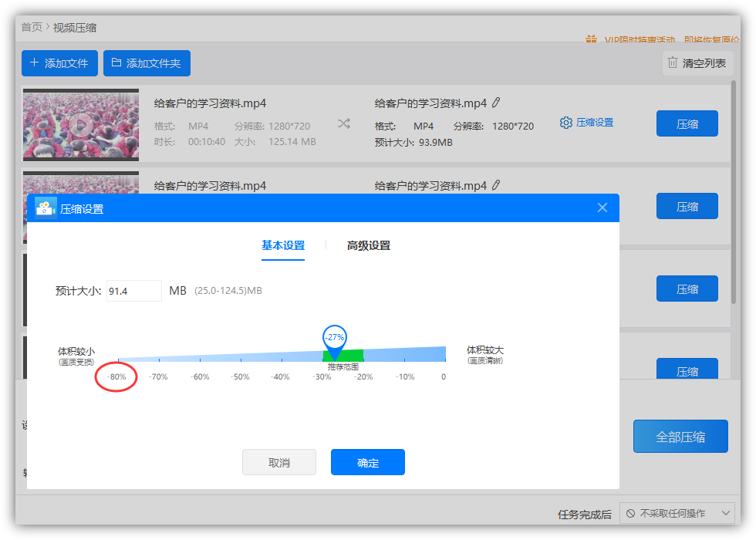Image resolution: width=756 pixels, height=540 pixels.
Task: Click the pencil icon to rename the output file
Action: pyautogui.click(x=494, y=101)
